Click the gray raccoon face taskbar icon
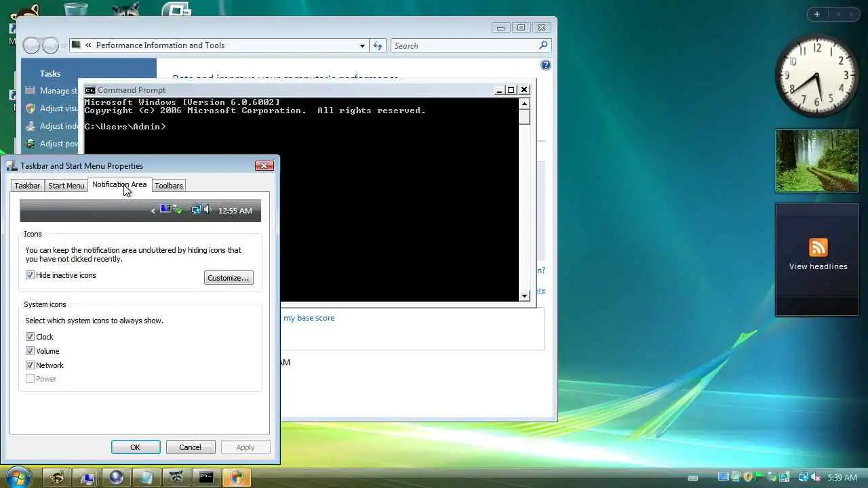Image resolution: width=868 pixels, height=488 pixels. pos(176,478)
